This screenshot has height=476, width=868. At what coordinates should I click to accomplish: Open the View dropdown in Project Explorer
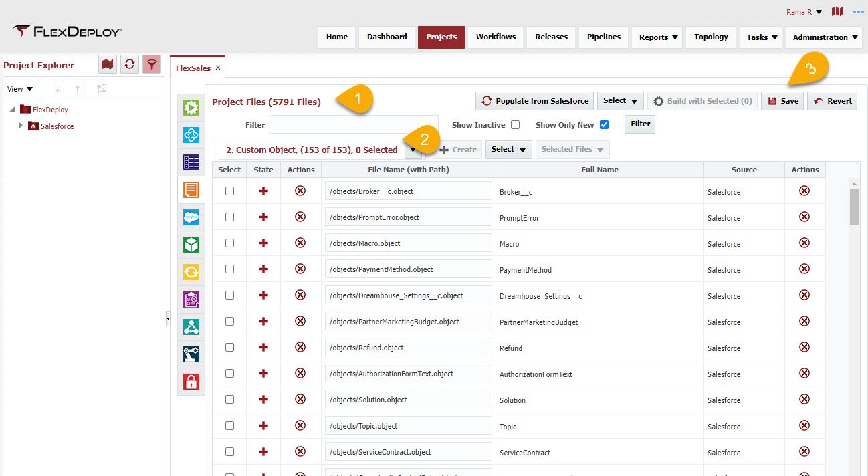pos(20,89)
